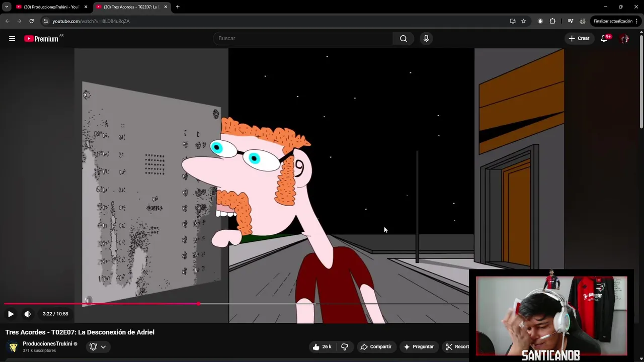Image resolution: width=644 pixels, height=362 pixels.
Task: View site information icon in address bar
Action: tap(46, 21)
